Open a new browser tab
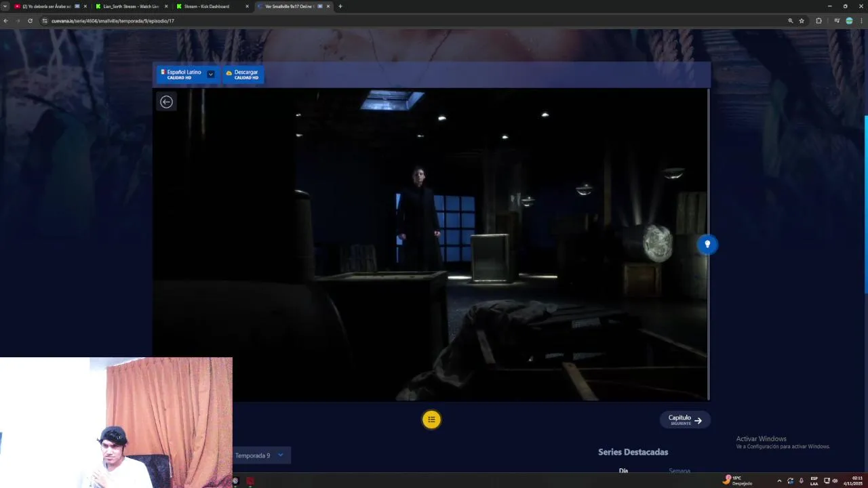 point(340,6)
